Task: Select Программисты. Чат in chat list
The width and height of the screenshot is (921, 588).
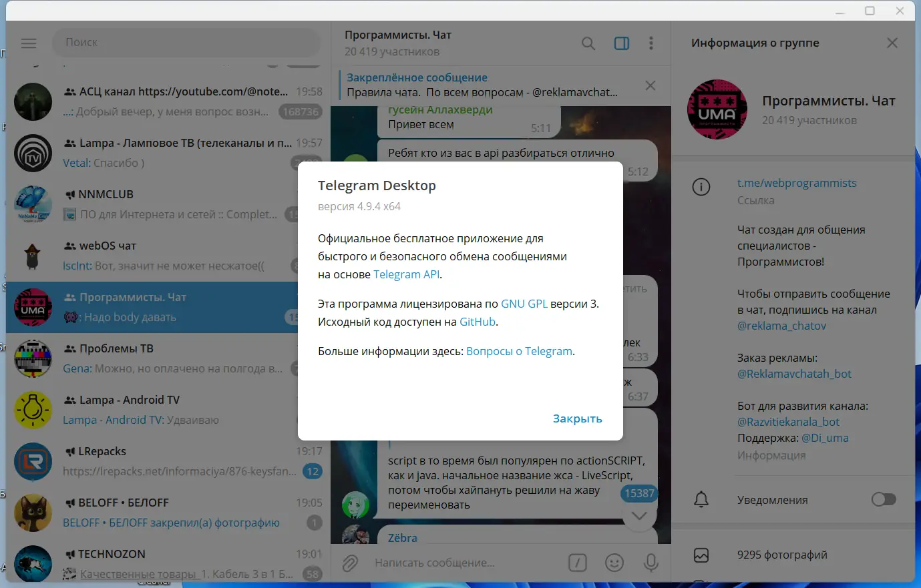Action: click(x=168, y=307)
